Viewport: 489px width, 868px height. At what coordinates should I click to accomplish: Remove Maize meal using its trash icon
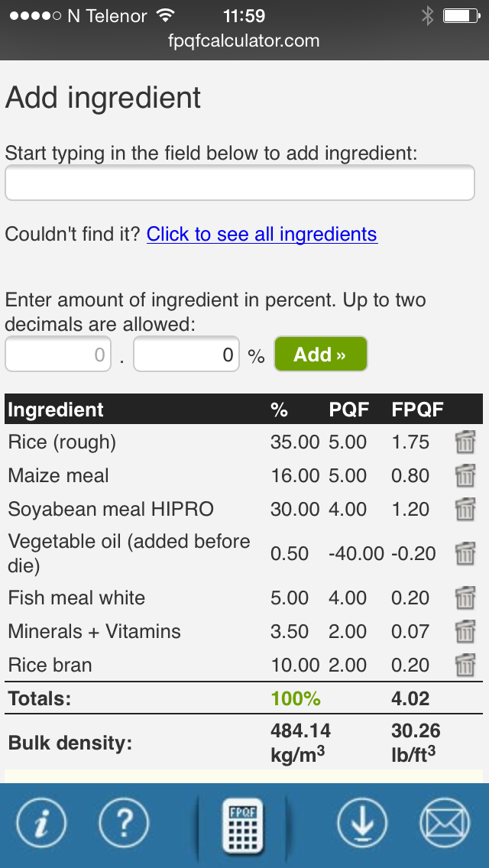465,476
